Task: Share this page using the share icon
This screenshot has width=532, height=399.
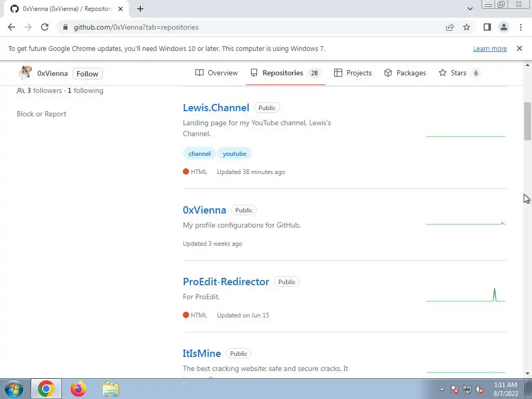Action: click(450, 27)
